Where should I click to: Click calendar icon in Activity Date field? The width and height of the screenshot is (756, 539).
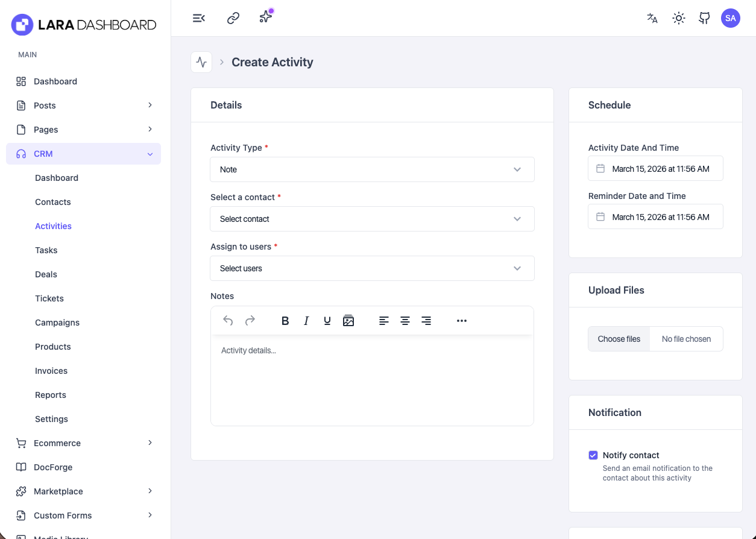pos(600,169)
